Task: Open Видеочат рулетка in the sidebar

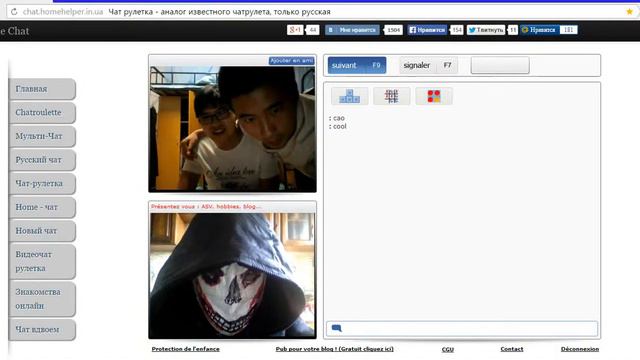Action: [42, 262]
